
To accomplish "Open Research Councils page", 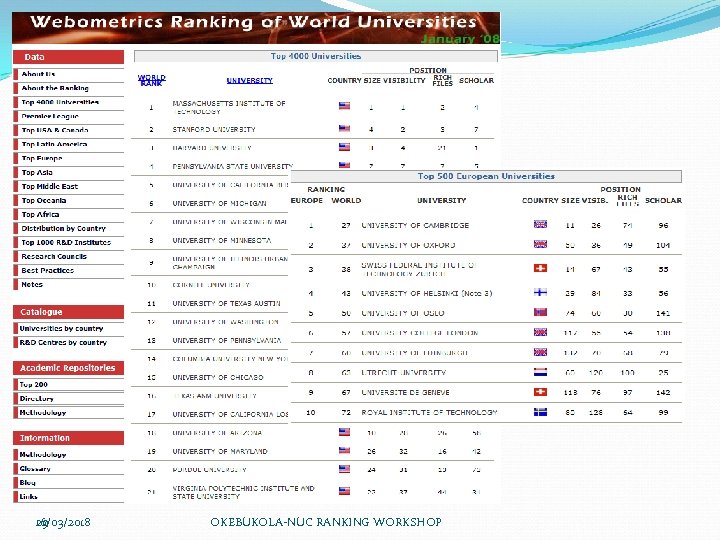I will [x=54, y=256].
